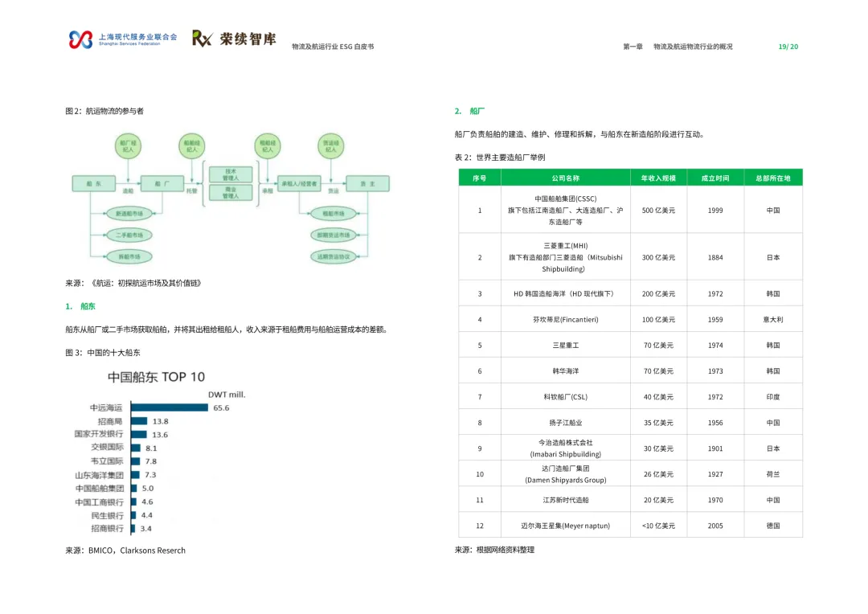Image resolution: width=868 pixels, height=614 pixels.
Task: Click the DWT mill. axis label
Action: click(x=227, y=395)
